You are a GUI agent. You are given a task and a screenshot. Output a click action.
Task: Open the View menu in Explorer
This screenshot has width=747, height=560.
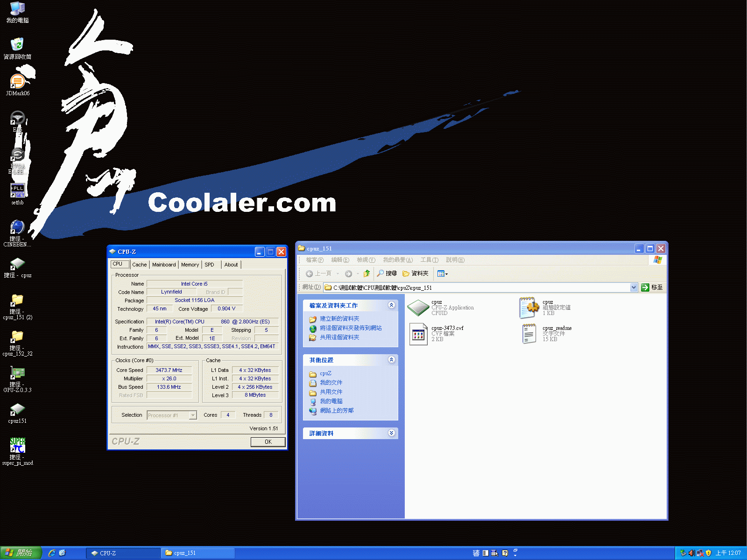coord(366,260)
